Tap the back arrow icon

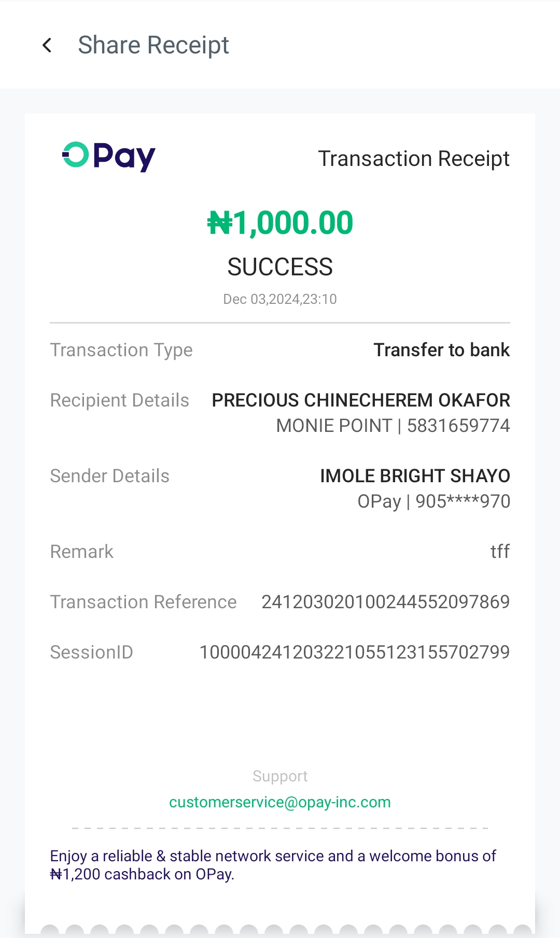point(47,45)
